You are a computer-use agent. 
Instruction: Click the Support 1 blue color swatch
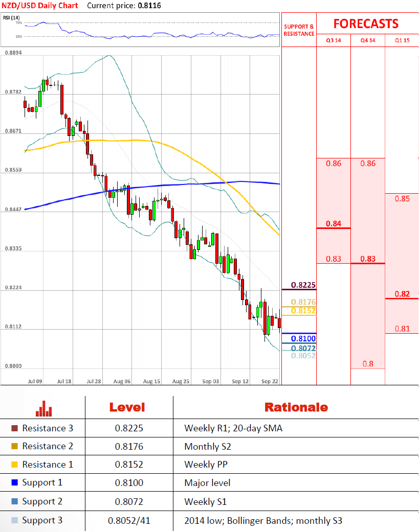pyautogui.click(x=14, y=482)
